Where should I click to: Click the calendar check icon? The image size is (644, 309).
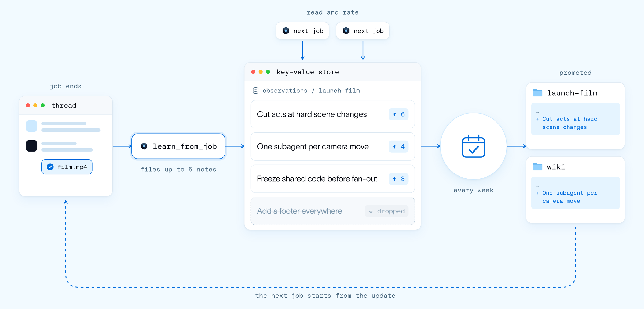pos(473,146)
